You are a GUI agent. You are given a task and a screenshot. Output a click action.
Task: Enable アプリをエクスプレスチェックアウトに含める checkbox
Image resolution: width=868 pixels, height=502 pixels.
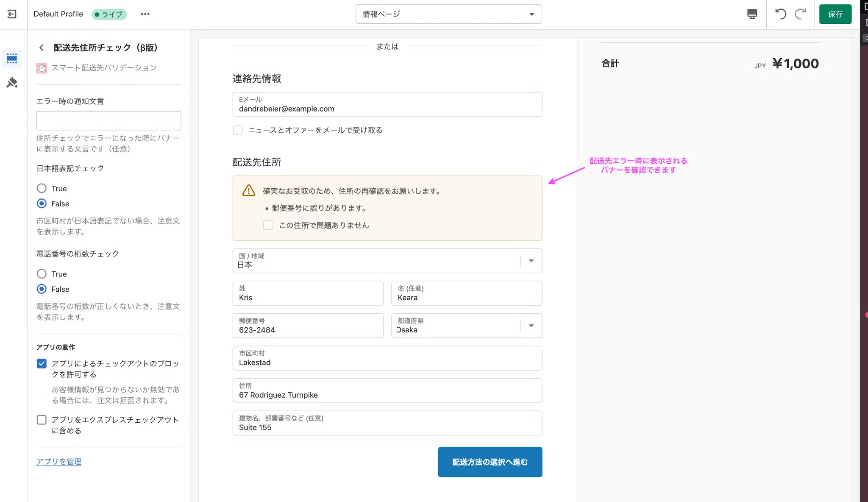42,420
